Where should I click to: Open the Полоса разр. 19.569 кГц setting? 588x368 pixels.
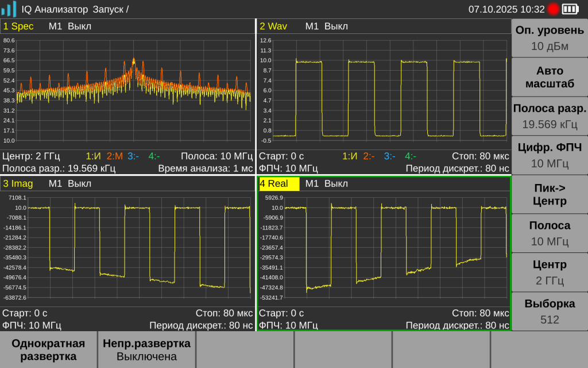pos(550,116)
